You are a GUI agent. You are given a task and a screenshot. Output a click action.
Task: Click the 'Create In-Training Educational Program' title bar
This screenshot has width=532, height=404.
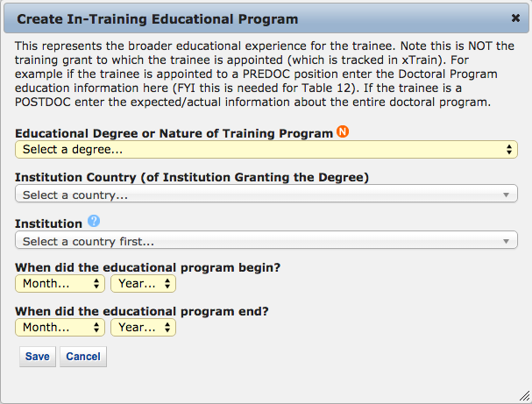(158, 18)
